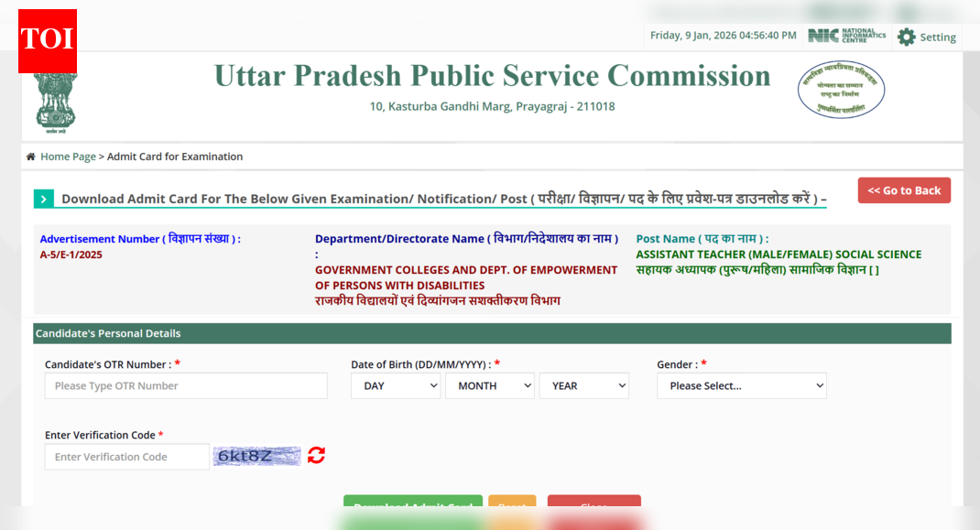Open the MONTH dropdown

pos(489,385)
